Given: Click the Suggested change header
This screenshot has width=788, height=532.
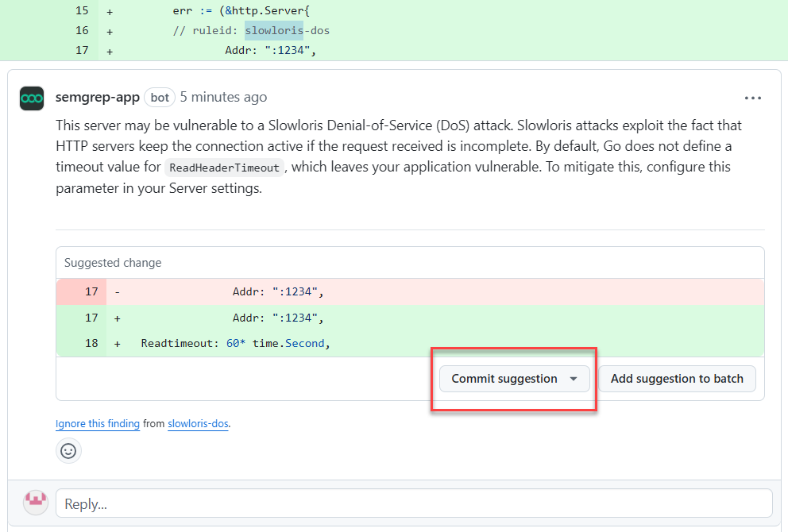Looking at the screenshot, I should point(114,262).
